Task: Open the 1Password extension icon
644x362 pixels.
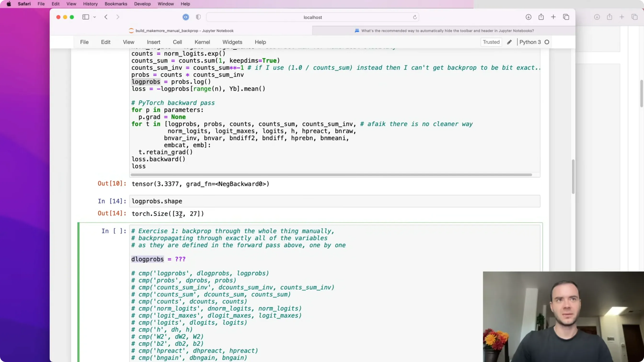Action: pyautogui.click(x=186, y=17)
